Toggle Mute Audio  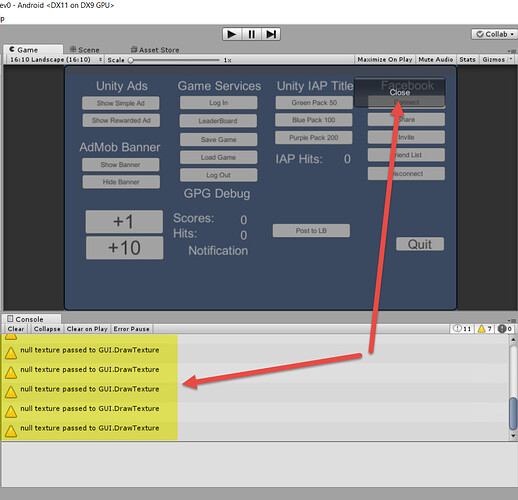[436, 59]
